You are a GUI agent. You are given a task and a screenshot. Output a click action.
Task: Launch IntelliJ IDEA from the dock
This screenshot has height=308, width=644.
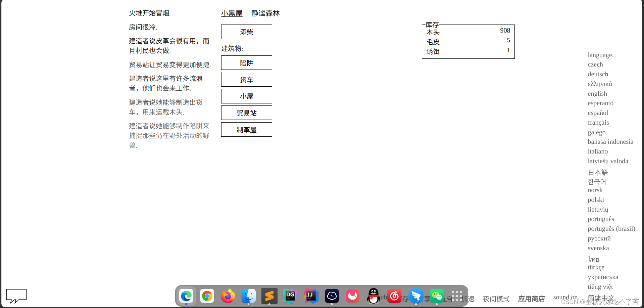pos(311,296)
